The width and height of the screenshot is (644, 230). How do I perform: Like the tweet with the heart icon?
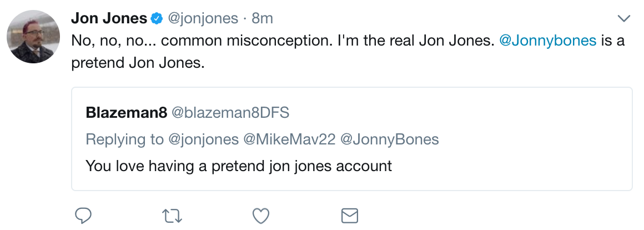[261, 216]
